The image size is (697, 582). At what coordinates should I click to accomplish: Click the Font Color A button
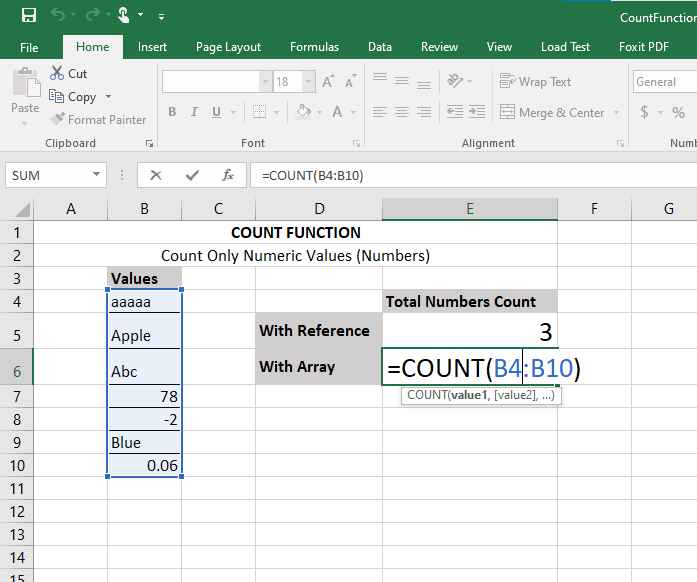(337, 112)
